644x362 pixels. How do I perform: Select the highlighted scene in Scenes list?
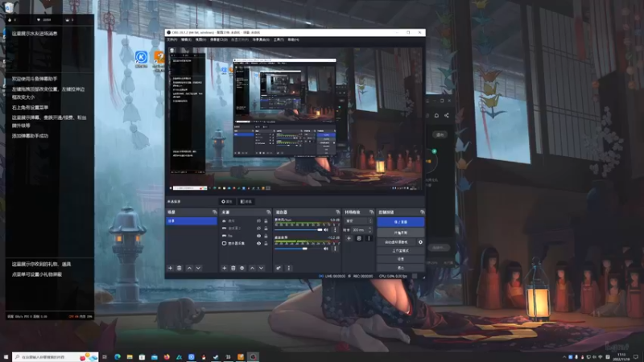click(192, 220)
